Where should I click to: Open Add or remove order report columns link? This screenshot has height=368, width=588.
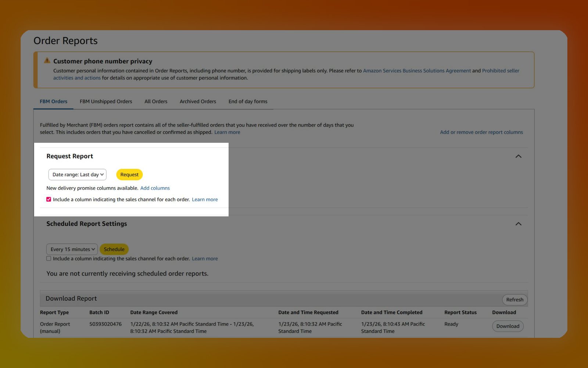pyautogui.click(x=481, y=132)
